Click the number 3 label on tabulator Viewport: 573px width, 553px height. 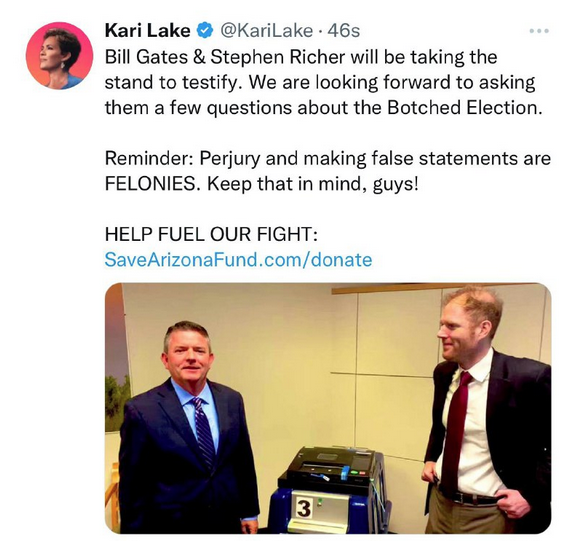pyautogui.click(x=303, y=509)
